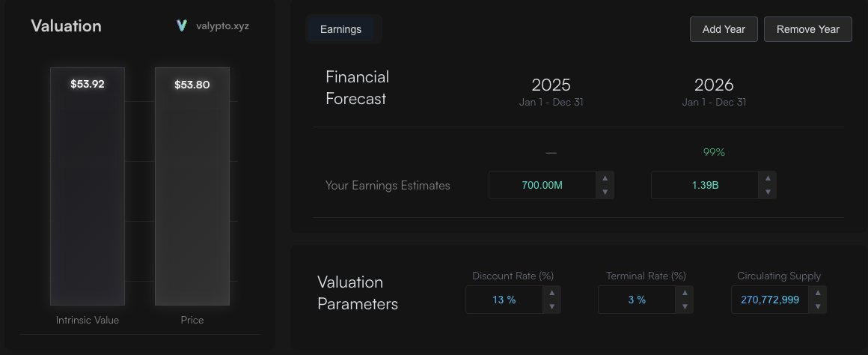Screen dimensions: 868x355
Task: Focus the Discount Rate input field
Action: (x=504, y=300)
